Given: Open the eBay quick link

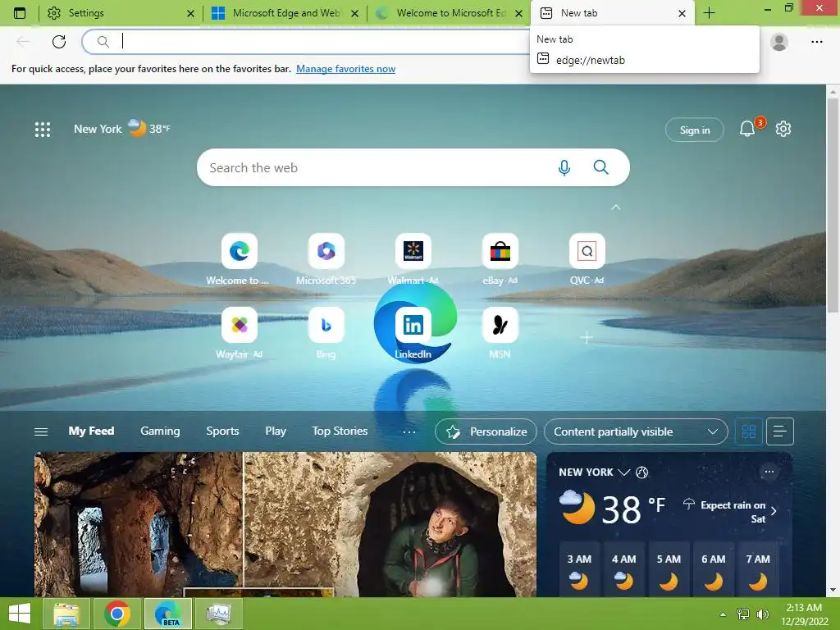Looking at the screenshot, I should tap(500, 259).
